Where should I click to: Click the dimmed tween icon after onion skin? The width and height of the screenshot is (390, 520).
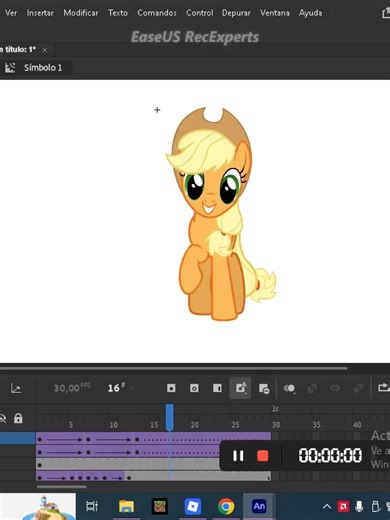click(312, 388)
